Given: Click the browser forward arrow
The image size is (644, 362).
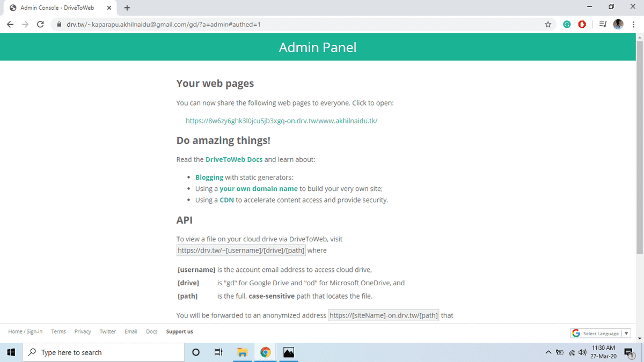Looking at the screenshot, I should [x=25, y=24].
